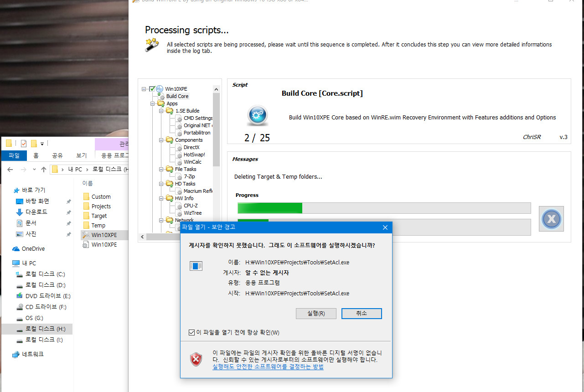584x392 pixels.
Task: Click the Components folder icon
Action: pyautogui.click(x=170, y=140)
